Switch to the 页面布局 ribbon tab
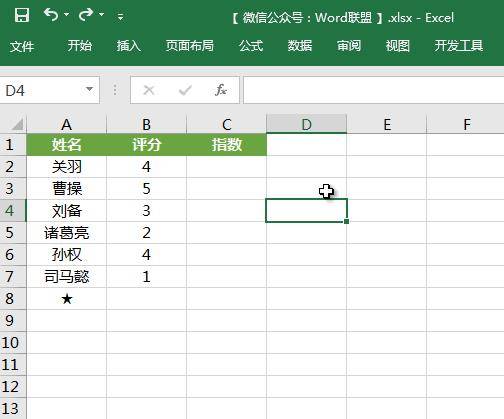504x419 pixels. [x=190, y=46]
